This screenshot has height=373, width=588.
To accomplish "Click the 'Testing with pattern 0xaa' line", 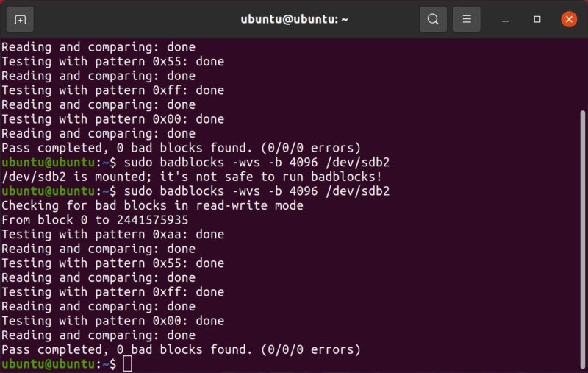I will coord(112,234).
